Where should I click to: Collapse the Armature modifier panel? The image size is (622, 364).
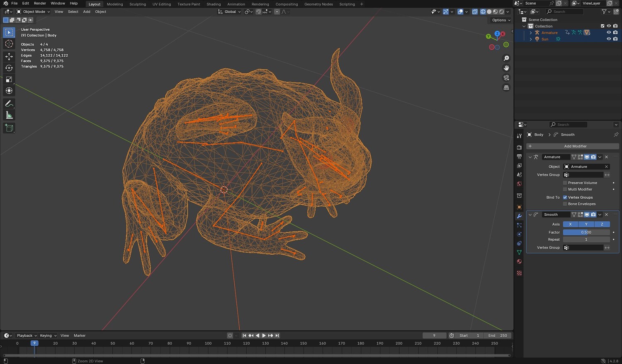click(530, 157)
